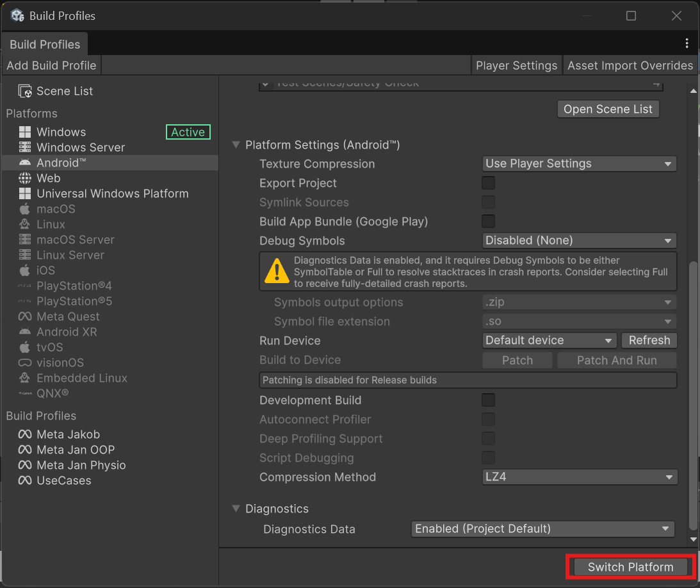Open Player Settings
The image size is (700, 588).
click(517, 65)
